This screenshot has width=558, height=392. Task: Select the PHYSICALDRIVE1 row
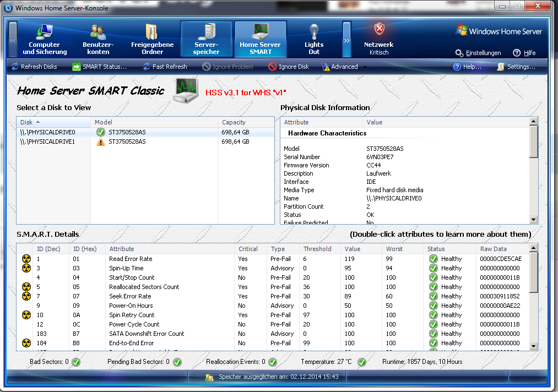coord(145,141)
